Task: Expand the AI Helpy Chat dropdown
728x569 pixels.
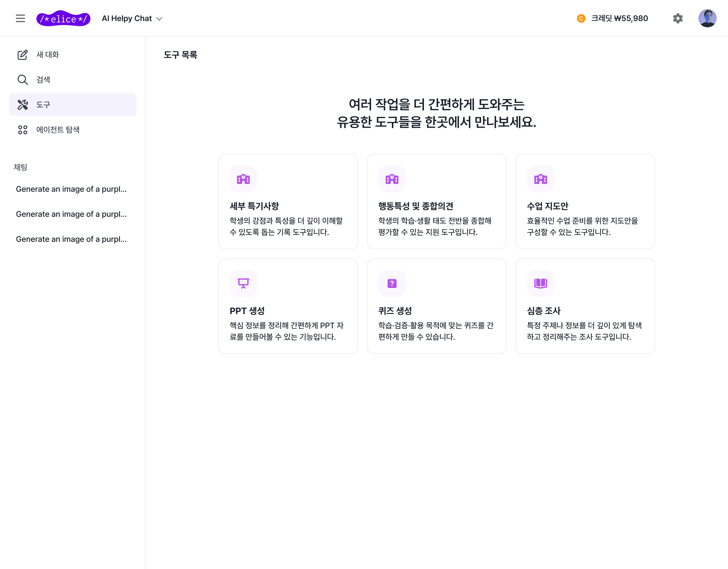Action: (x=132, y=18)
